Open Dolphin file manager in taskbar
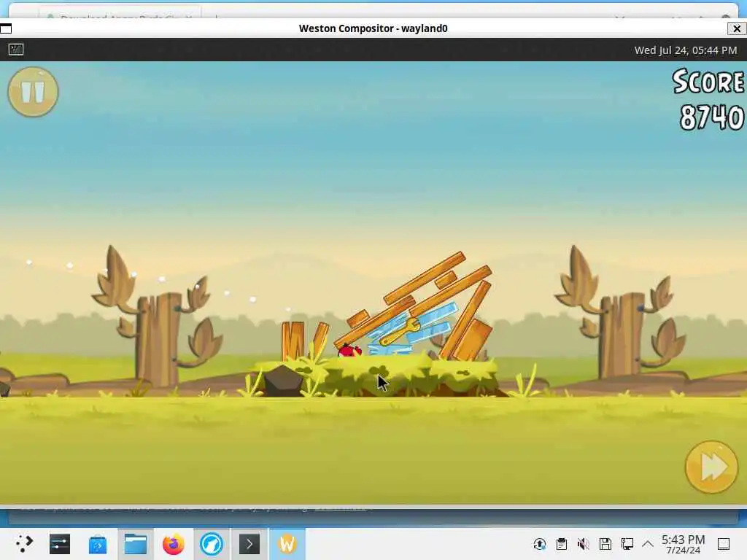Viewport: 747px width, 560px height. 136,544
